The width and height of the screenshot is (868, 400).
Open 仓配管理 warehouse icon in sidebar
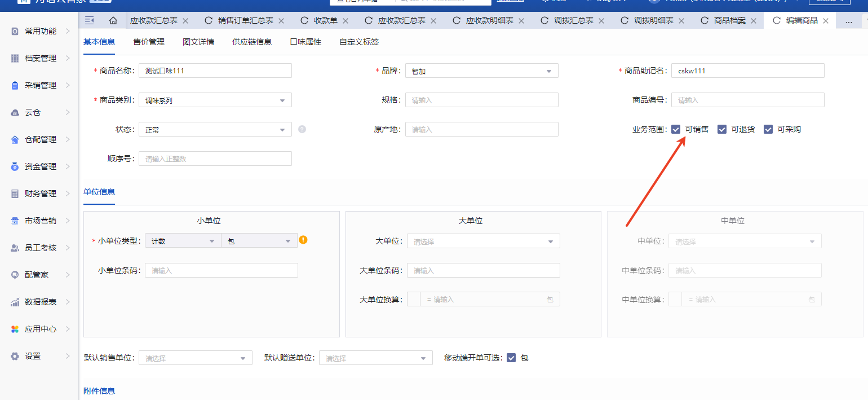coord(15,139)
